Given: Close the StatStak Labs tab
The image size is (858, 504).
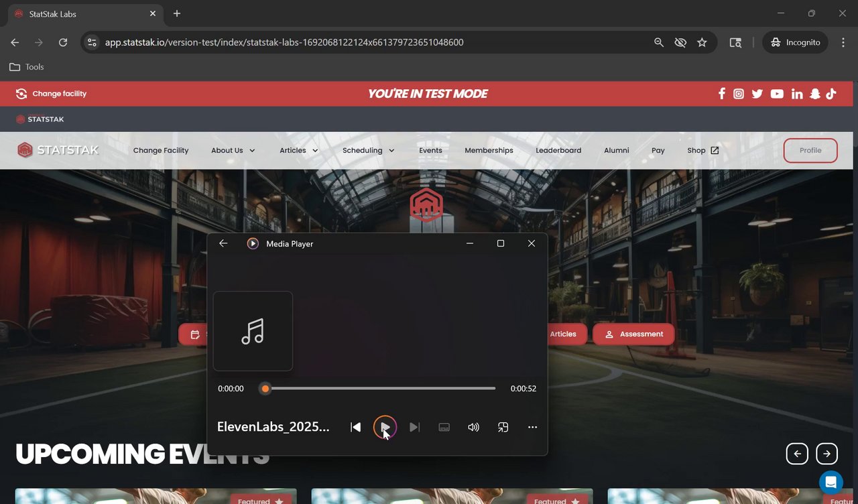Looking at the screenshot, I should (x=153, y=13).
